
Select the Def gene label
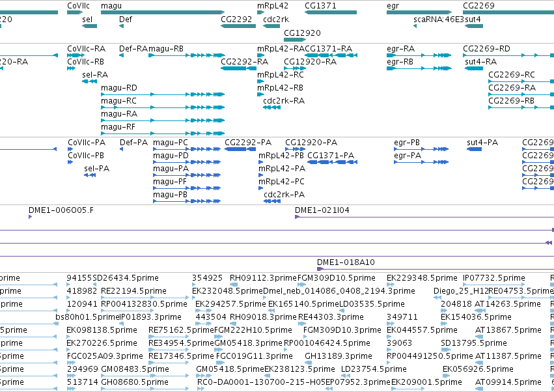(126, 19)
